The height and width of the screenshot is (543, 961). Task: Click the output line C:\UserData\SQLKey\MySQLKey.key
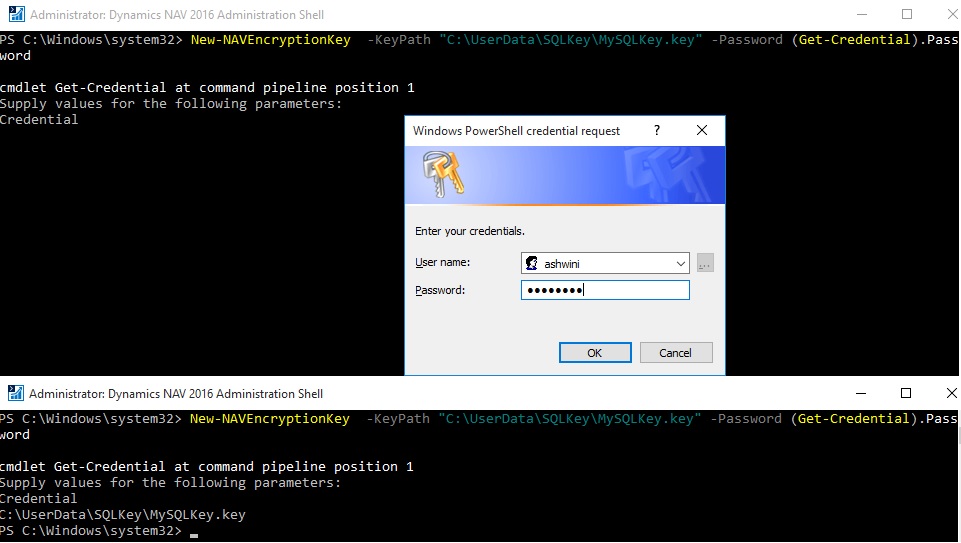click(123, 515)
